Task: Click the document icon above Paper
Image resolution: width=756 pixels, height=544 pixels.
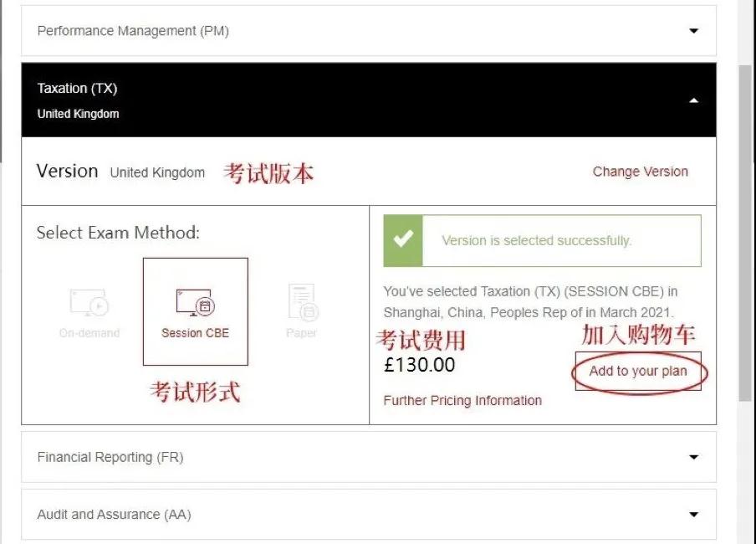Action: [301, 300]
